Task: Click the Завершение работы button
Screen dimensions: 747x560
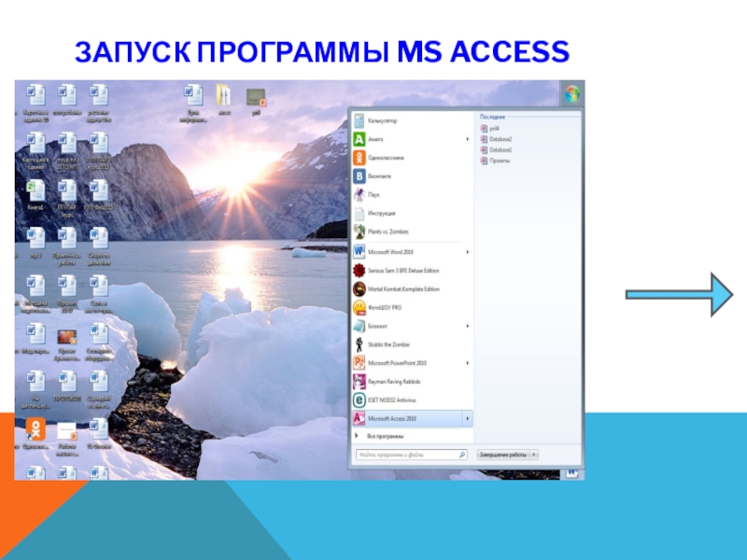Action: [x=503, y=455]
